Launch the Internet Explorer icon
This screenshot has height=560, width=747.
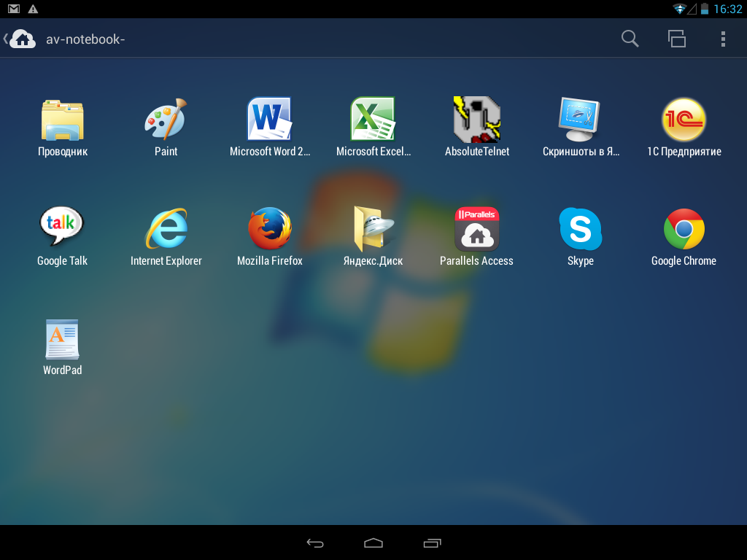tap(166, 228)
